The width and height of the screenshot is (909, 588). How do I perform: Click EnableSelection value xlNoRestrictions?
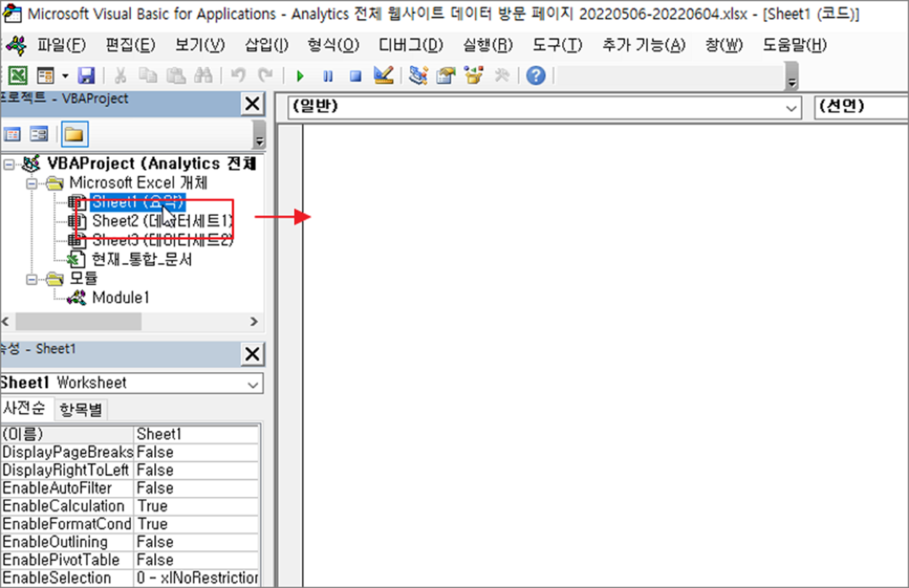tap(196, 579)
